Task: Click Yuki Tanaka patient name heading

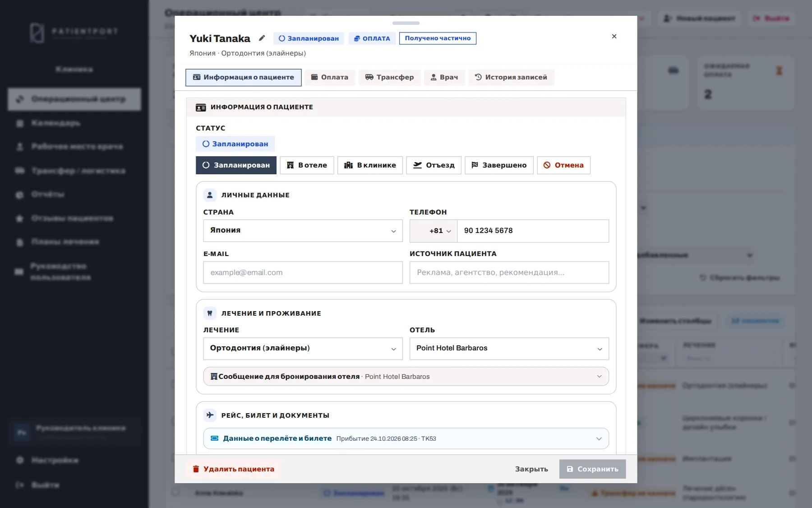Action: 220,39
